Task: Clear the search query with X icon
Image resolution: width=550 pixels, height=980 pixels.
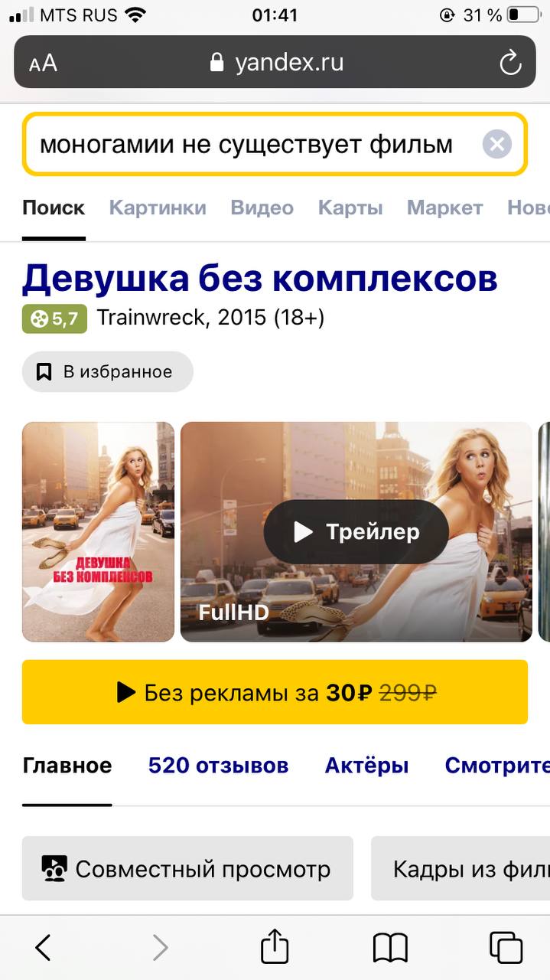Action: tap(496, 144)
